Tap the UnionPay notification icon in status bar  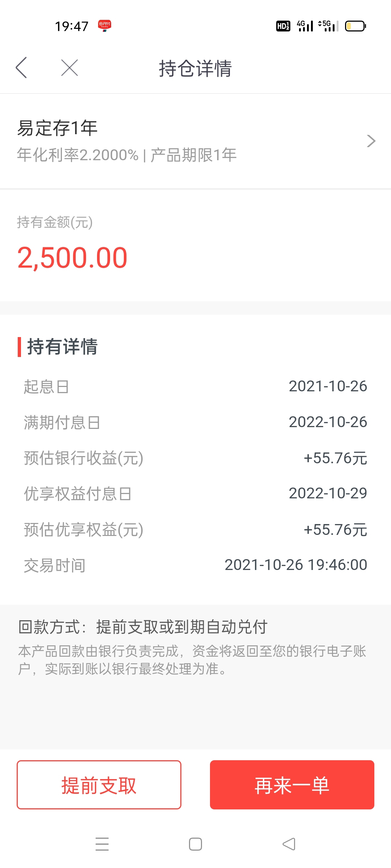coord(105,26)
